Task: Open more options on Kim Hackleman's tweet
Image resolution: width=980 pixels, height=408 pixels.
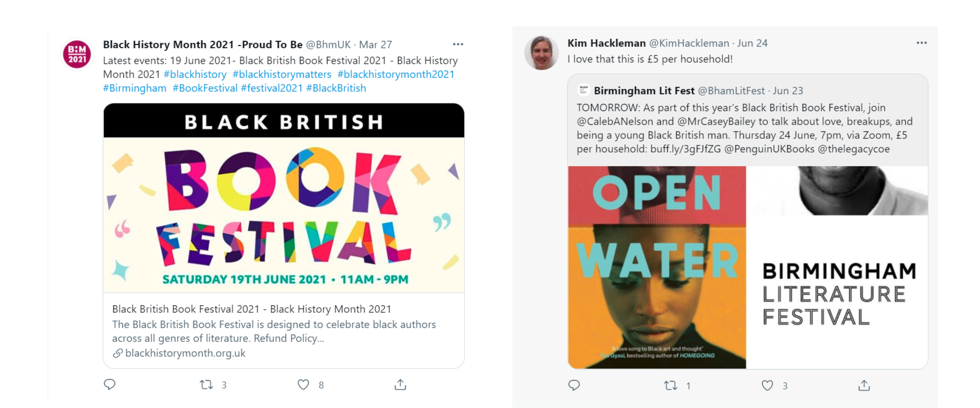Action: click(921, 43)
